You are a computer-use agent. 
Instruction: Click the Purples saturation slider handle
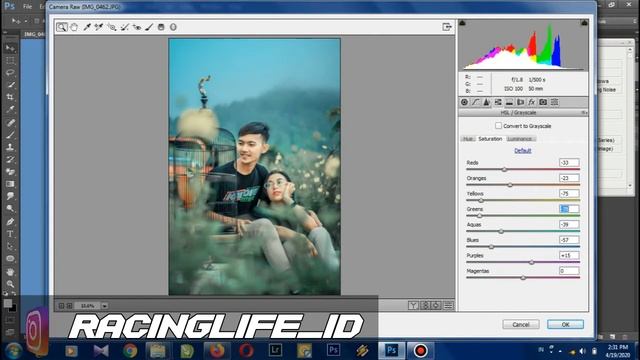531,262
